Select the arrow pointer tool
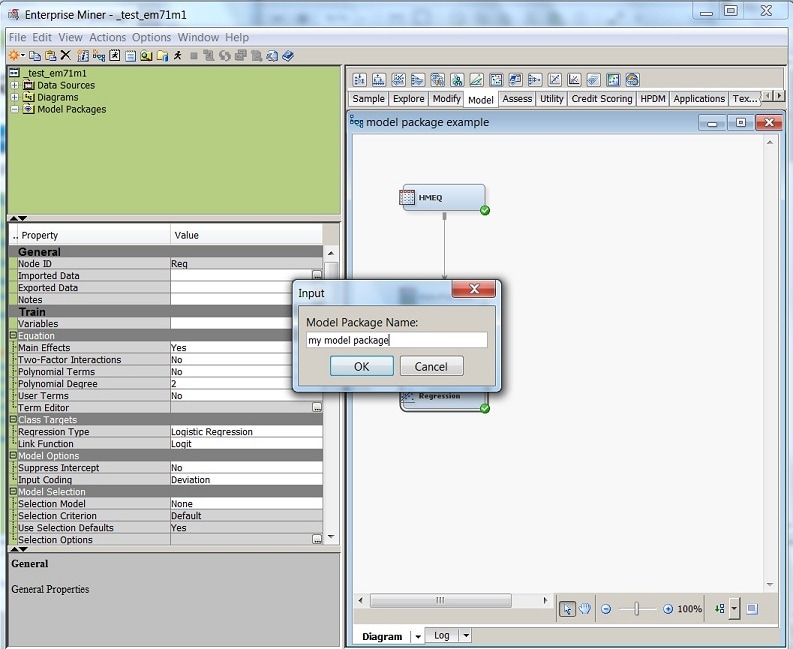 point(568,608)
